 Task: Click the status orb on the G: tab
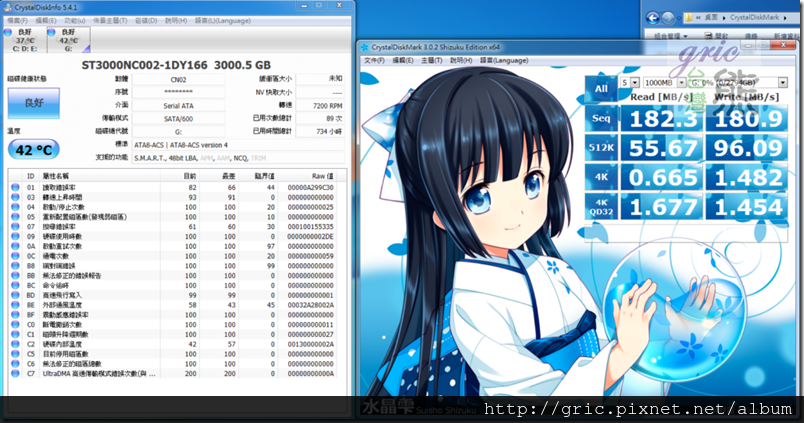(51, 32)
